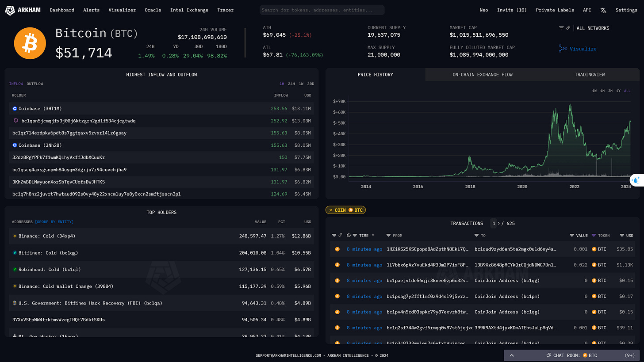Click Price History tab
This screenshot has width=644, height=362.
376,75
